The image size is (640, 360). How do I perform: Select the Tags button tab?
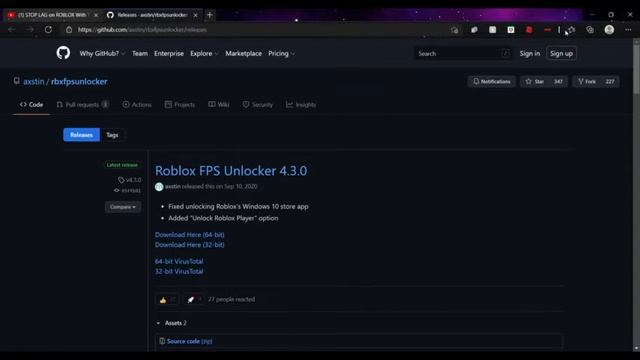click(112, 135)
